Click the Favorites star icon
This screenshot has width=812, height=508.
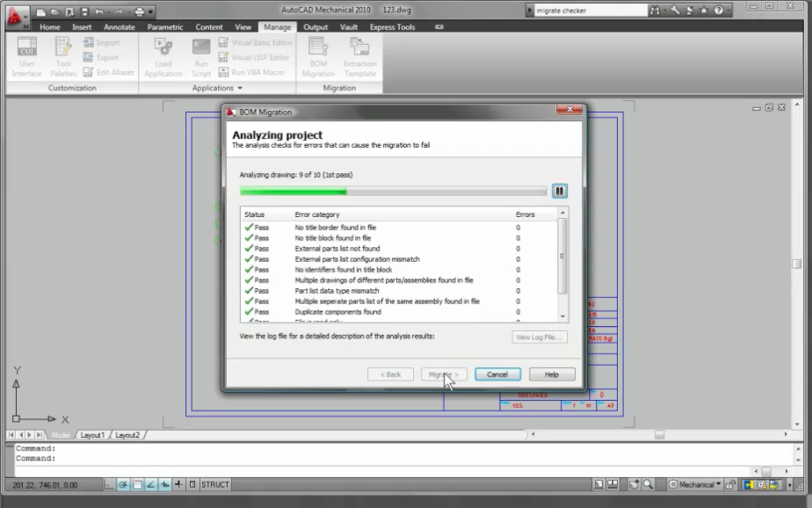click(x=704, y=11)
